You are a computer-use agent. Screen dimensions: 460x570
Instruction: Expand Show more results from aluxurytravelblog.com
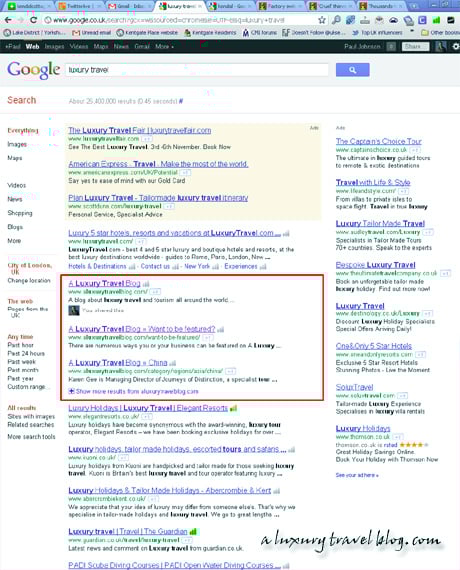pos(133,392)
